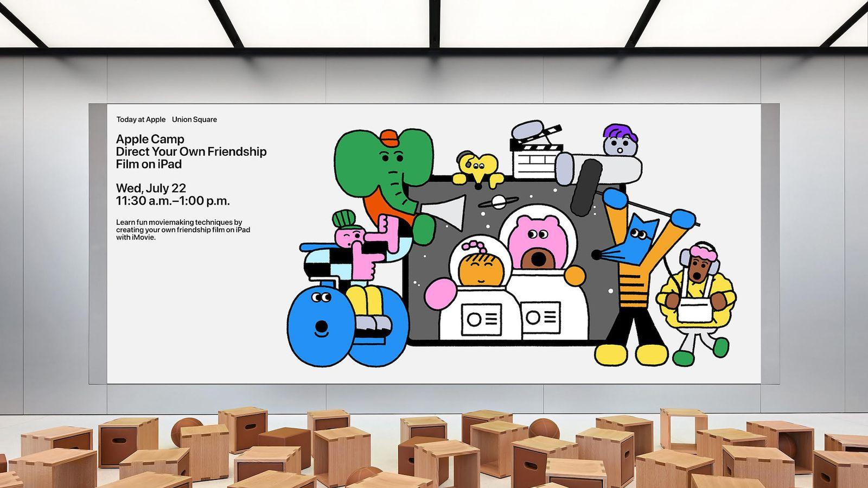Click the Film on iPad title line
Image resolution: width=868 pixels, height=488 pixels.
click(x=149, y=164)
